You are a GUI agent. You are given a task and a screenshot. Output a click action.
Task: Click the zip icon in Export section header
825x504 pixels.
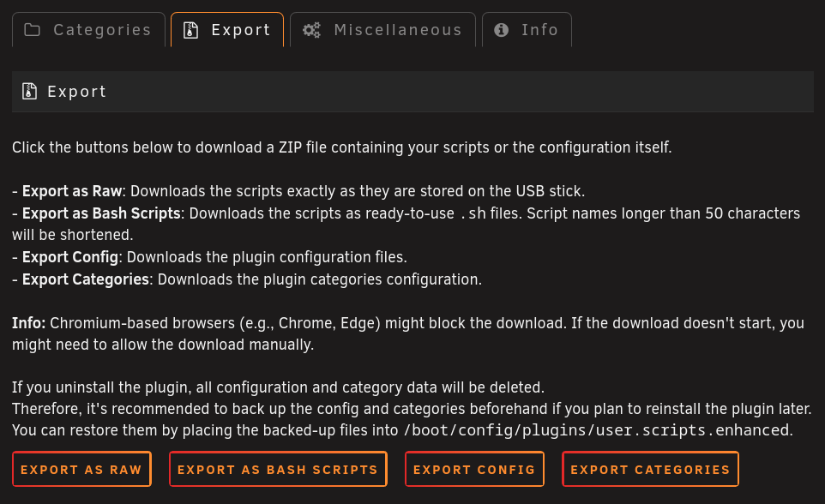[x=29, y=92]
